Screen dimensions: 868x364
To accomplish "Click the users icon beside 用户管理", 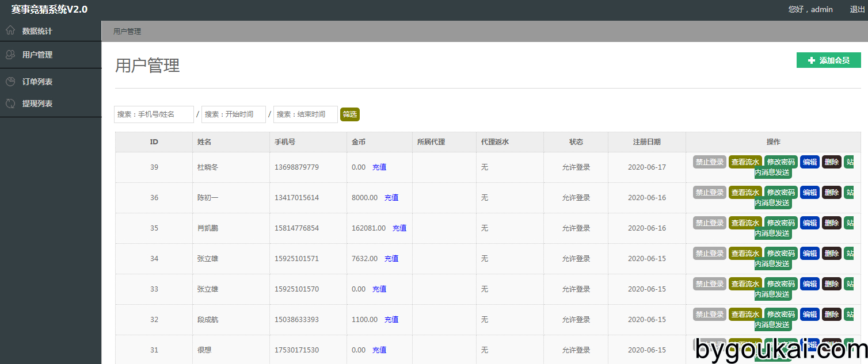I will (10, 55).
